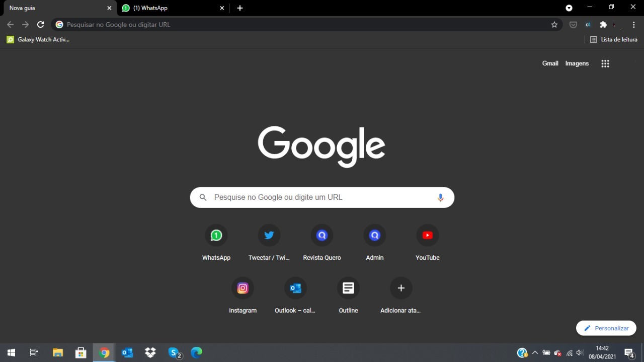This screenshot has height=362, width=644.
Task: Open the Windows Start menu
Action: tap(11, 352)
